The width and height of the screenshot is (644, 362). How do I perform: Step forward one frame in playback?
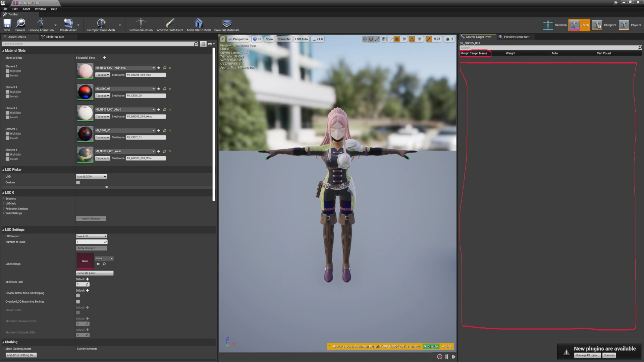453,357
